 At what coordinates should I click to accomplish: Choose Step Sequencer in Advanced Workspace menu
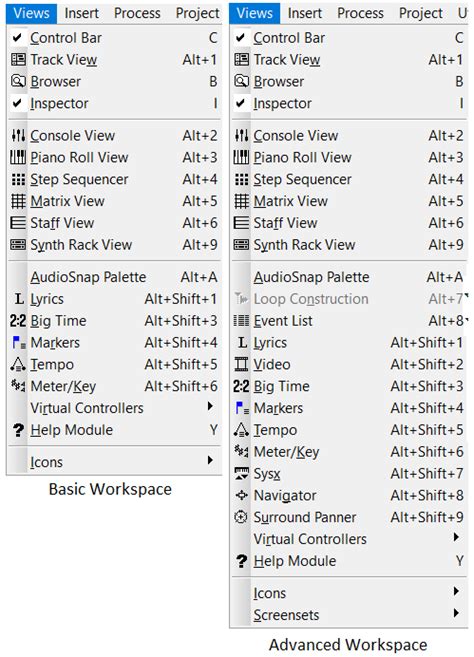tap(349, 179)
